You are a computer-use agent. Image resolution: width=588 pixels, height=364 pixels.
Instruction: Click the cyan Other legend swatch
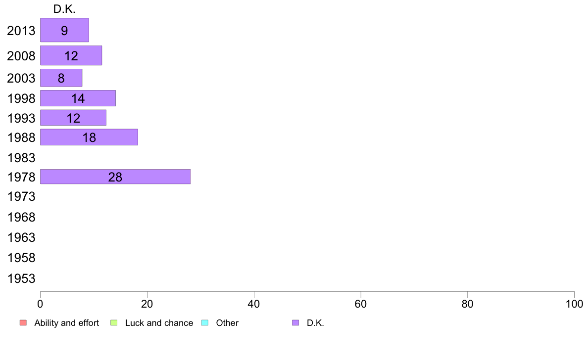205,323
